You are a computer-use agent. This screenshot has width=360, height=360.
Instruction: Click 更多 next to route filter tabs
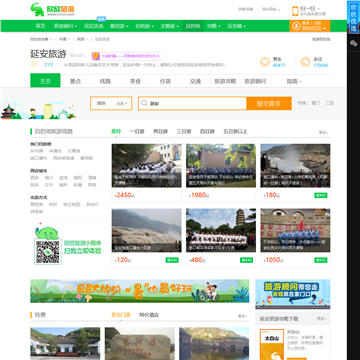tap(323, 132)
